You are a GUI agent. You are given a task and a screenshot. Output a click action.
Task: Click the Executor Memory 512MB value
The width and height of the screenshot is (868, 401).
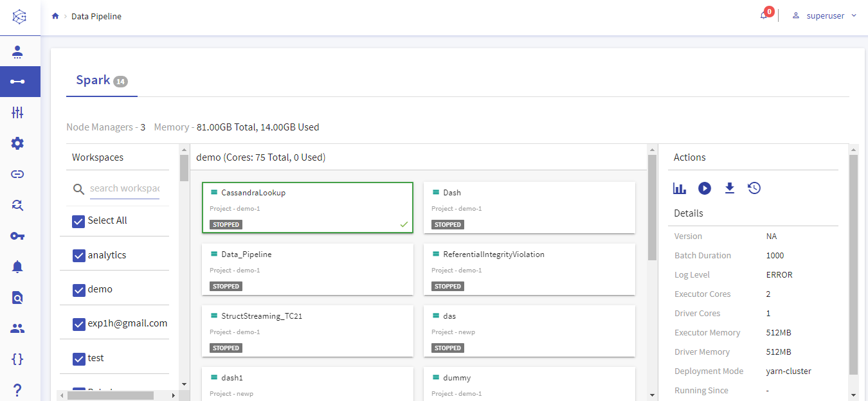click(779, 333)
